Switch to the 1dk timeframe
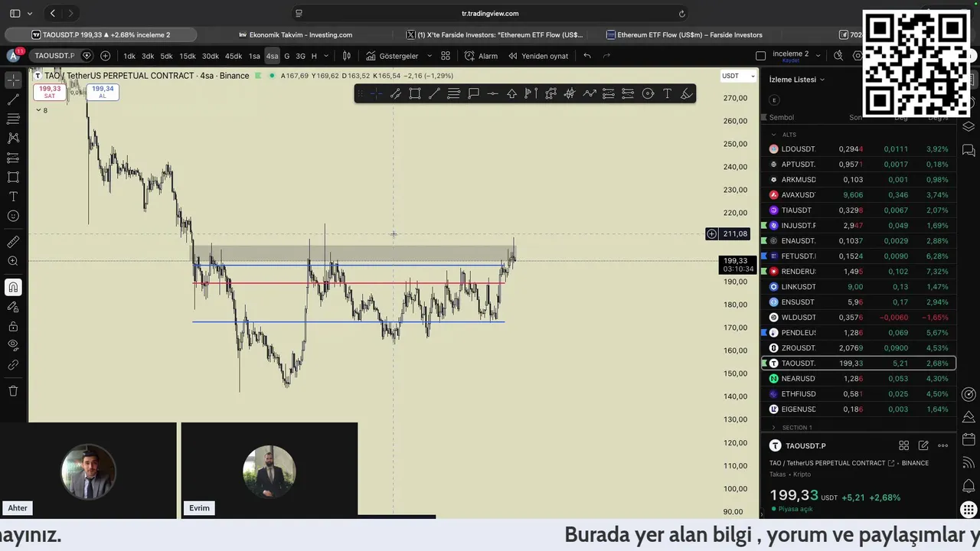The height and width of the screenshot is (551, 980). tap(129, 56)
